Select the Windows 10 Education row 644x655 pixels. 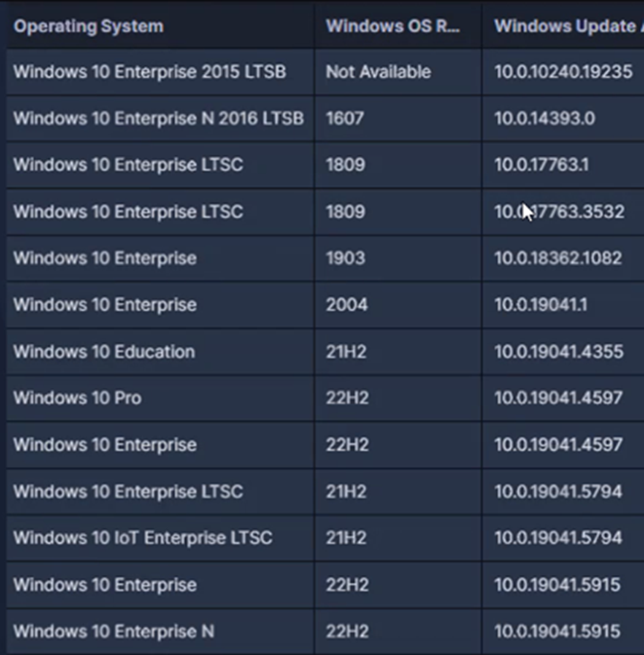[104, 352]
